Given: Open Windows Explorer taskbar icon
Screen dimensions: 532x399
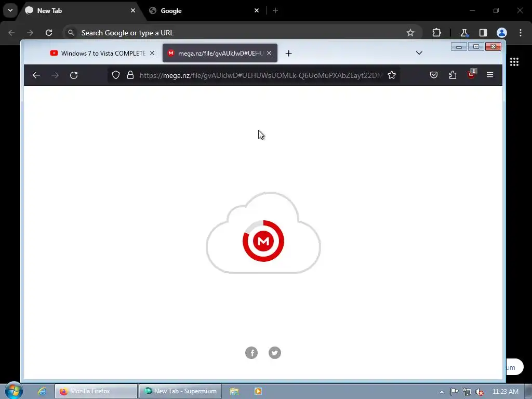Looking at the screenshot, I should point(234,391).
